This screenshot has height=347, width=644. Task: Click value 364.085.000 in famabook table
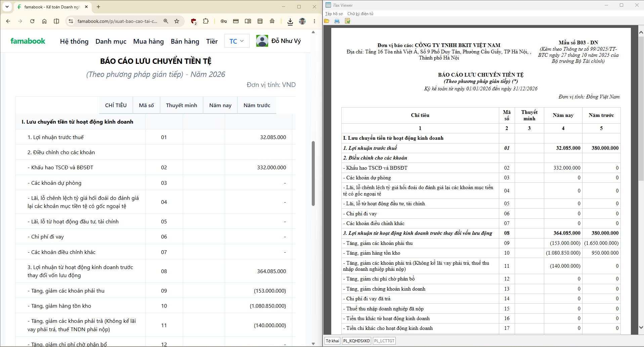(271, 271)
